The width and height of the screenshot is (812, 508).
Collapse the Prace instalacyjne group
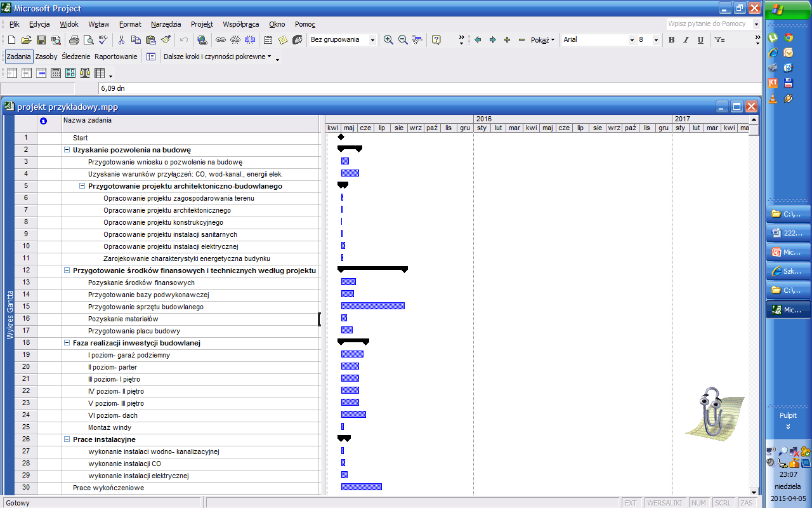coord(67,439)
